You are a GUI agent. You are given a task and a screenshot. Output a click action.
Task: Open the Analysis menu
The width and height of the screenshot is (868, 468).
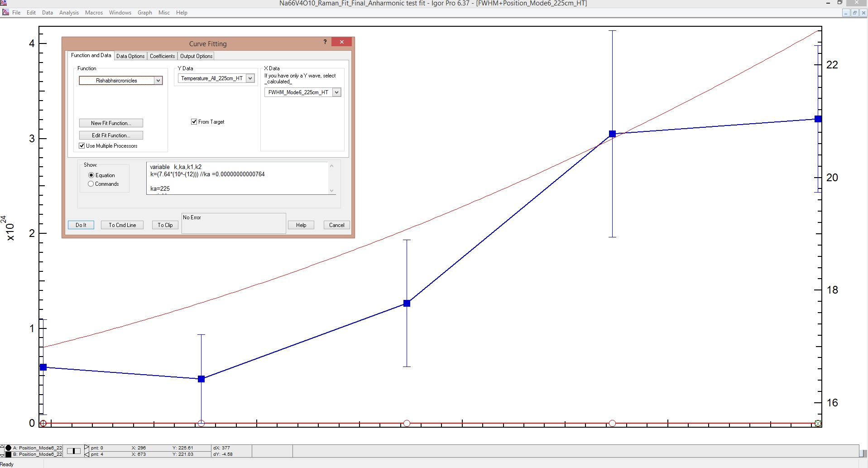tap(69, 12)
